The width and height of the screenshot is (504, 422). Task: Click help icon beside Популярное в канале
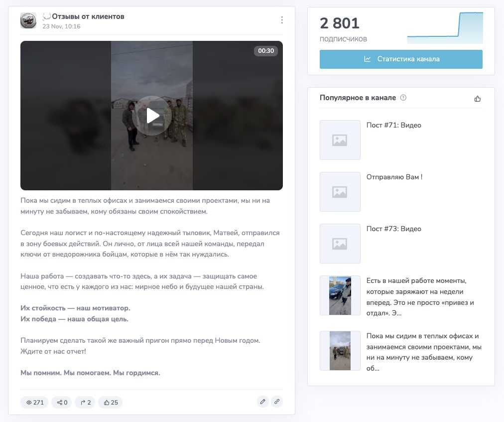click(x=403, y=98)
